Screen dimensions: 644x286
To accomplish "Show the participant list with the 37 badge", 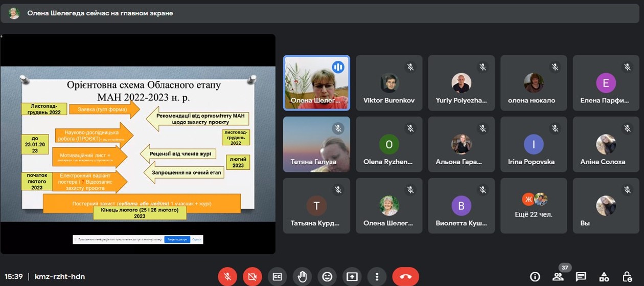I will [x=558, y=277].
